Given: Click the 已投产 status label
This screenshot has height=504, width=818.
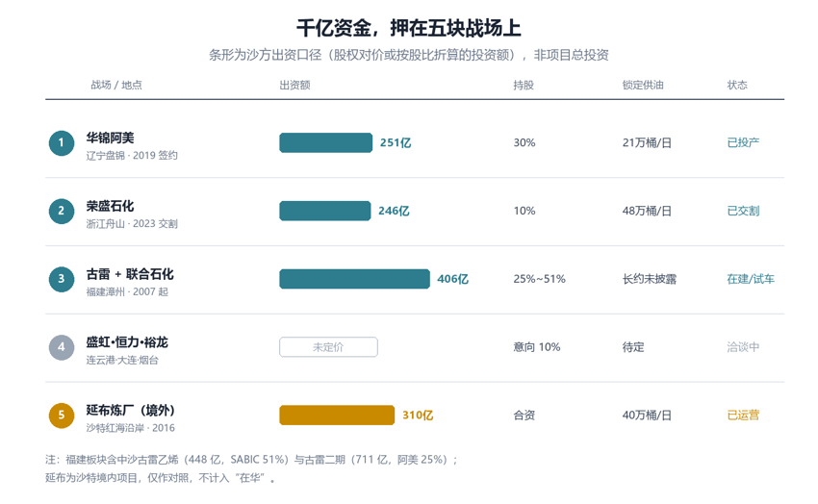Looking at the screenshot, I should pos(743,142).
